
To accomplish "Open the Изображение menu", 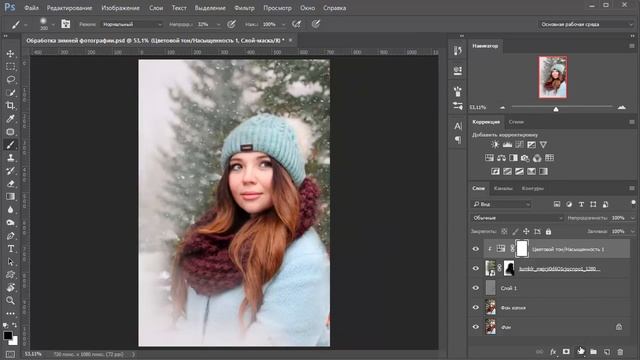I will pos(120,8).
